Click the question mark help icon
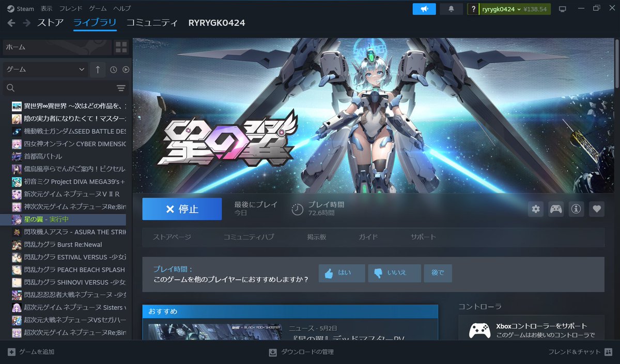 click(473, 9)
